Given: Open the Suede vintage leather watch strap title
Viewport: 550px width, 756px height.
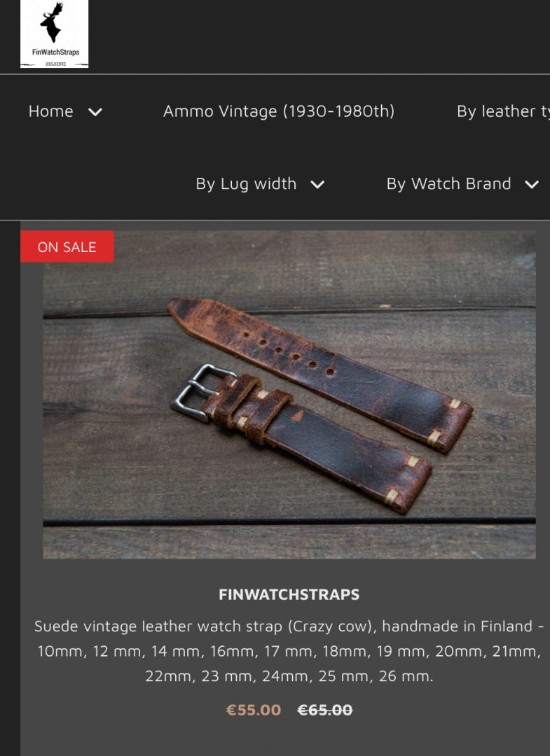Looking at the screenshot, I should (289, 651).
